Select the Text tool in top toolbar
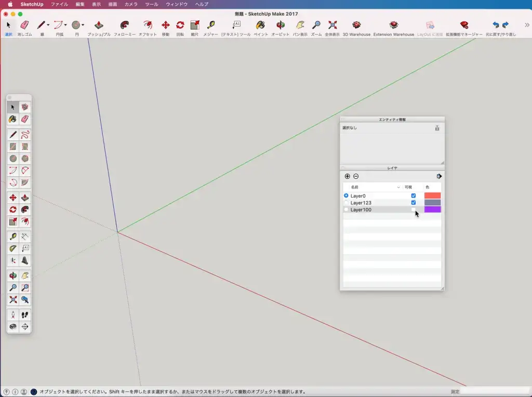 point(236,25)
